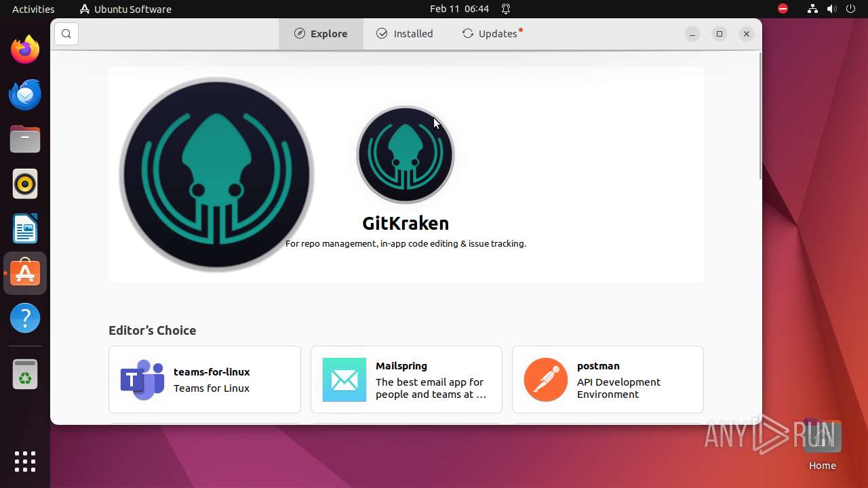868x488 pixels.
Task: Minimize the Ubuntu Software window
Action: (x=692, y=34)
